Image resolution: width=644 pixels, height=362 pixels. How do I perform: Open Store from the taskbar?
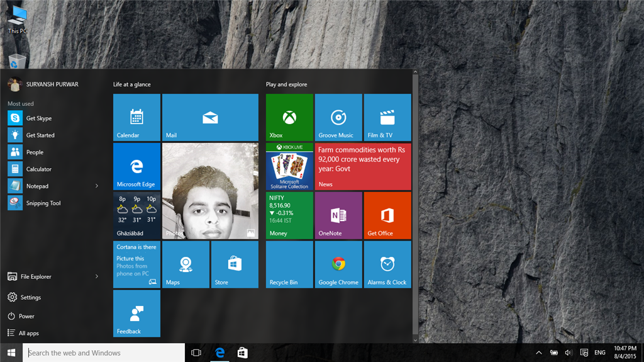click(x=242, y=353)
